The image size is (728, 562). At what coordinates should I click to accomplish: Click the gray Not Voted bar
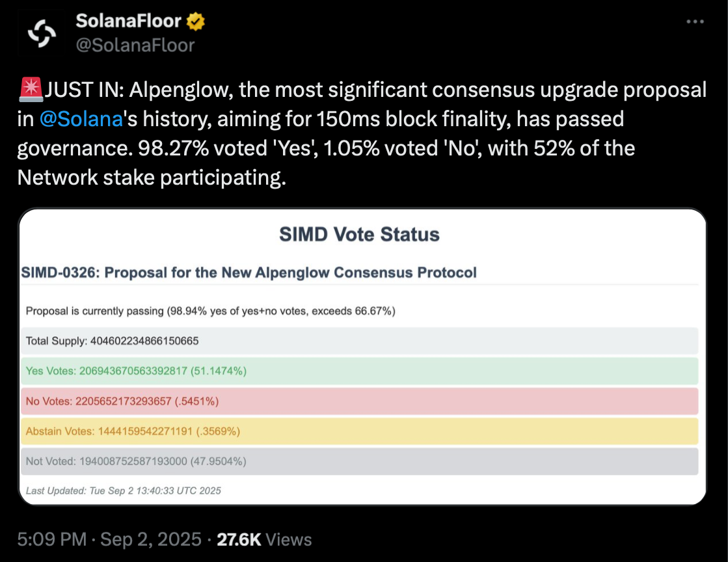pyautogui.click(x=359, y=461)
